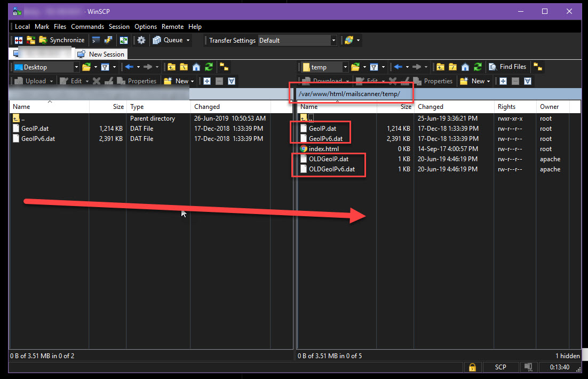The width and height of the screenshot is (588, 379).
Task: Select OLDGeoIP.dat in the remote panel
Action: 328,159
